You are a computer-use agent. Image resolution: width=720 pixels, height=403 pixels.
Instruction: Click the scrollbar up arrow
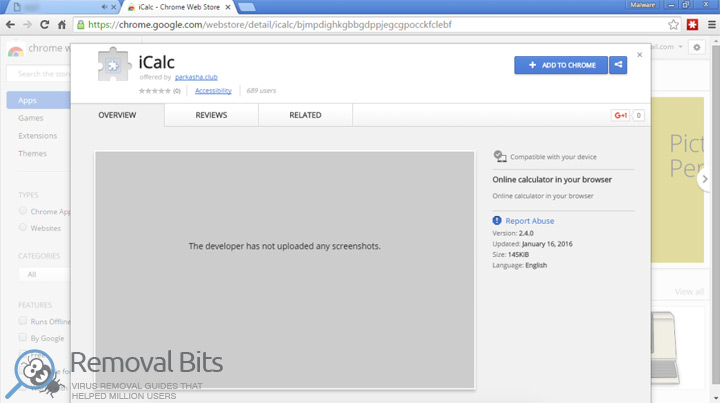pyautogui.click(x=715, y=42)
